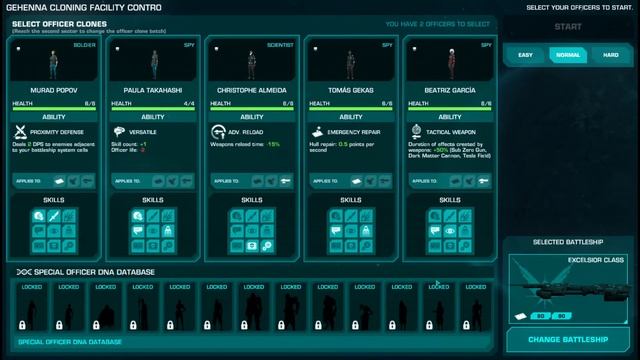Select Christophe Almeida's gears skill icon
The image size is (640, 360).
(x=267, y=246)
